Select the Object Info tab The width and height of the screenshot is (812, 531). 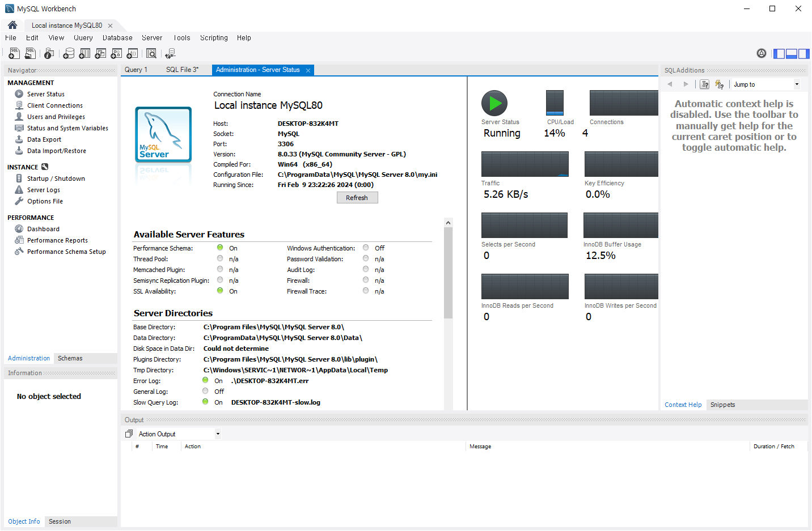[x=24, y=521]
